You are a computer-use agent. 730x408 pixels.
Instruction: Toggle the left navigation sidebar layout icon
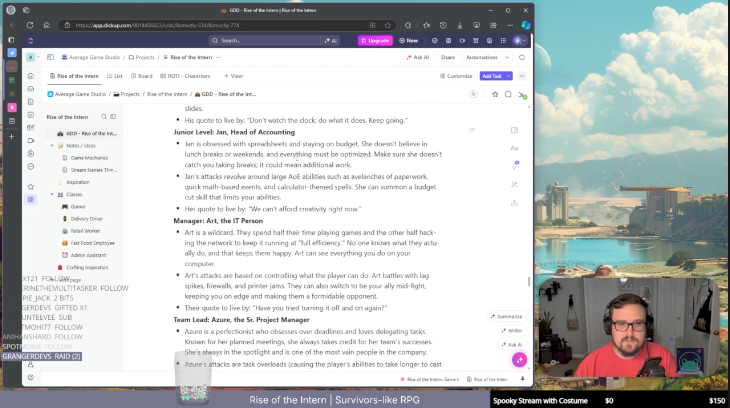tap(50, 57)
